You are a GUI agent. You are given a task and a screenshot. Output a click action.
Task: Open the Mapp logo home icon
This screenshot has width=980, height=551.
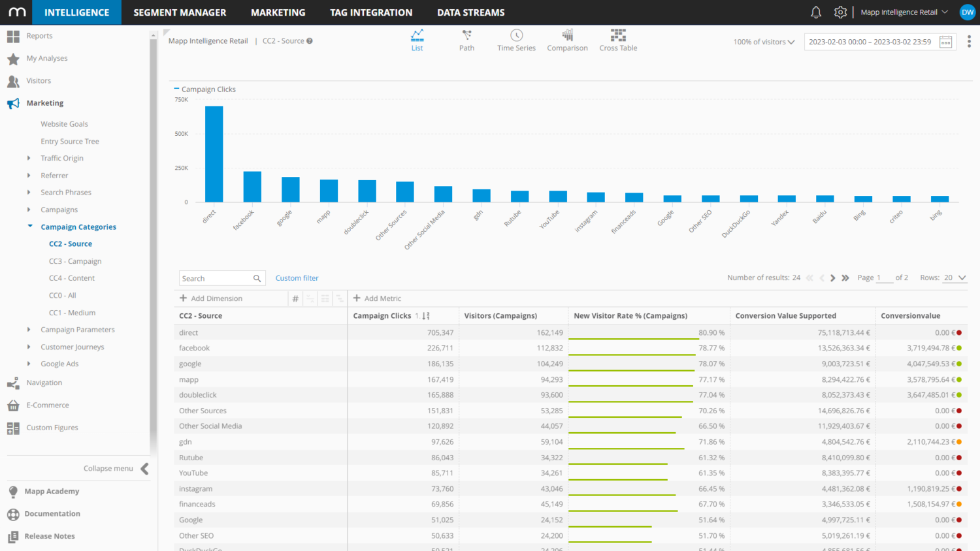[x=18, y=12]
